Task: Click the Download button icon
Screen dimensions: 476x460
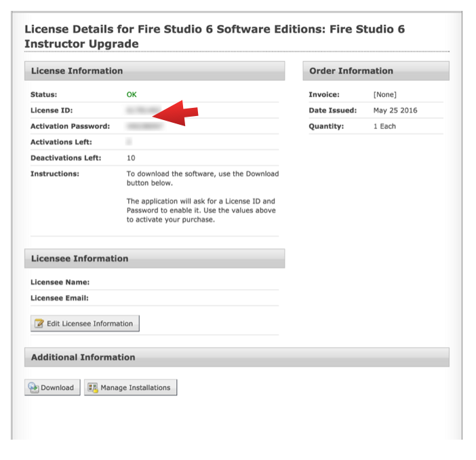Action: 33,387
